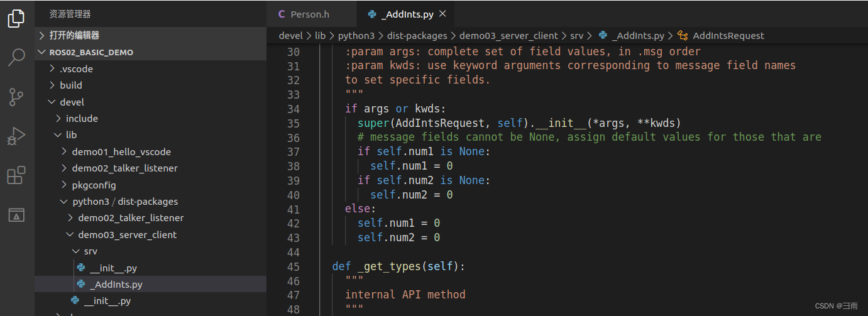Open __init__.py inside srv folder

[150, 268]
